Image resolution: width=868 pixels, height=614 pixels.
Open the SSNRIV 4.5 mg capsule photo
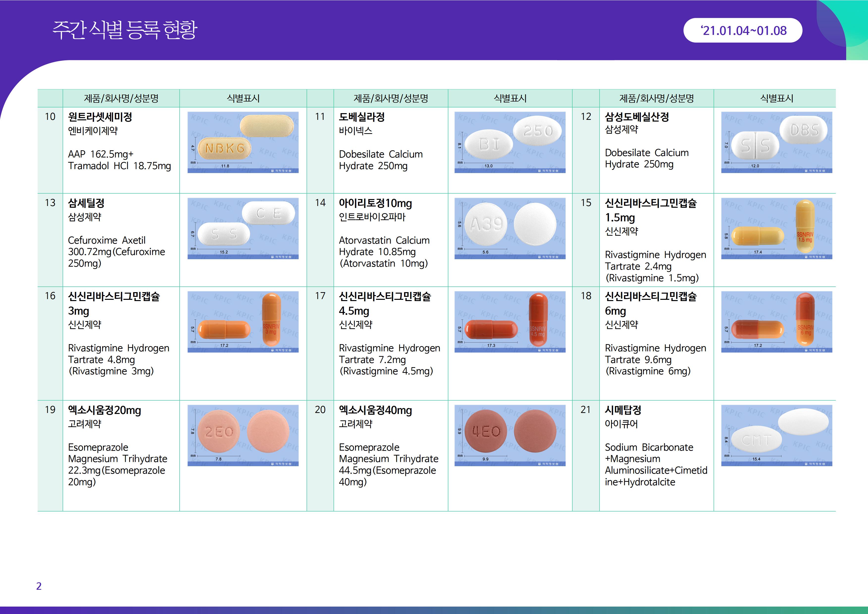pyautogui.click(x=510, y=322)
